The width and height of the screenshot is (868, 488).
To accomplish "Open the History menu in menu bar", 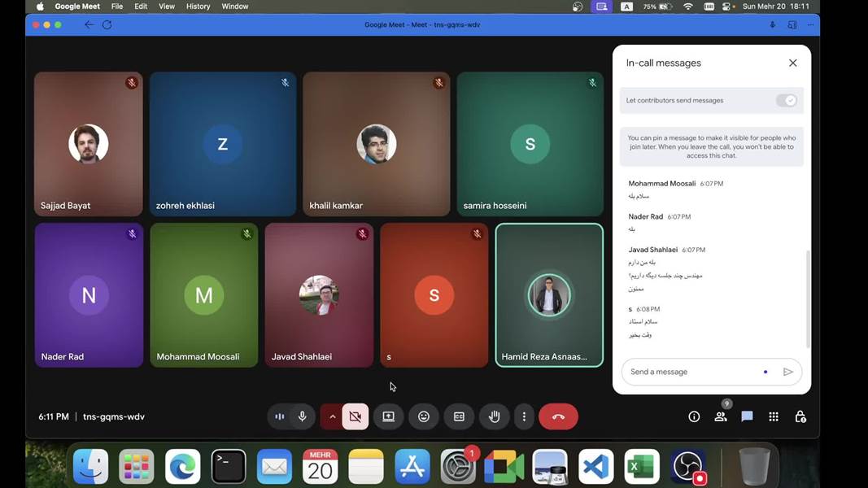I will point(198,7).
